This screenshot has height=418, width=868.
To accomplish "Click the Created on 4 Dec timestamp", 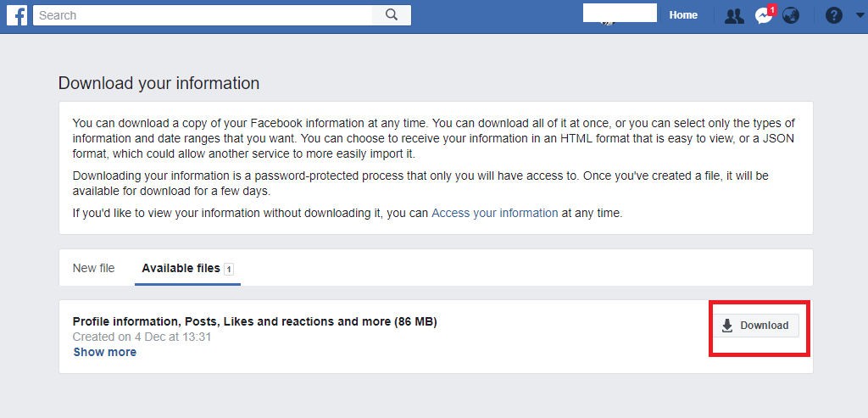I will pyautogui.click(x=142, y=337).
